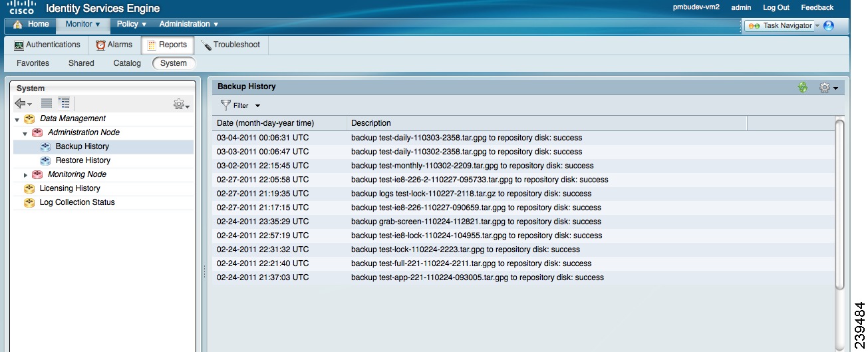The image size is (868, 352).
Task: Select row dated 02-24-2011 22:57:19 UTC
Action: [524, 236]
